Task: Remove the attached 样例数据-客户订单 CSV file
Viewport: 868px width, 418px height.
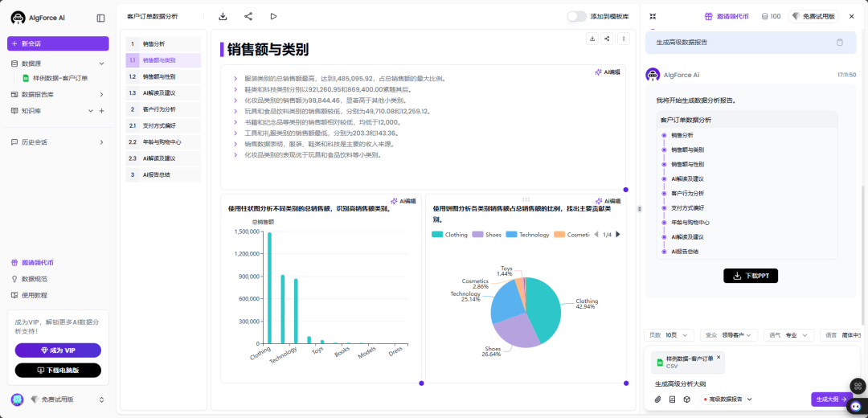Action: coord(719,357)
